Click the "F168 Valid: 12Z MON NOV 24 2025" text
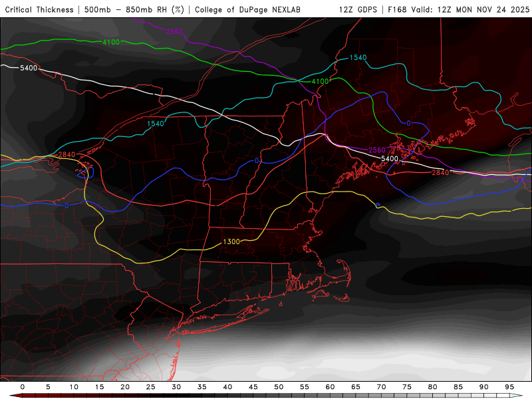This screenshot has height=399, width=532. 458,10
